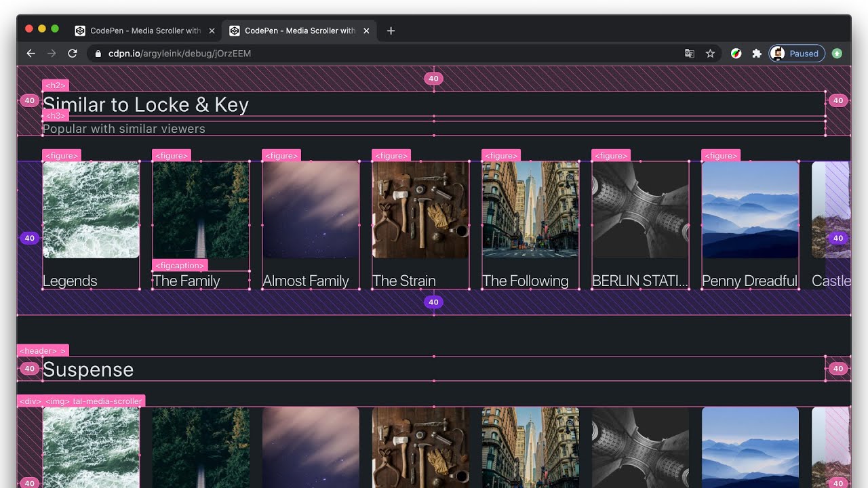This screenshot has height=488, width=868.
Task: Close the first CodePen tab
Action: coord(212,30)
